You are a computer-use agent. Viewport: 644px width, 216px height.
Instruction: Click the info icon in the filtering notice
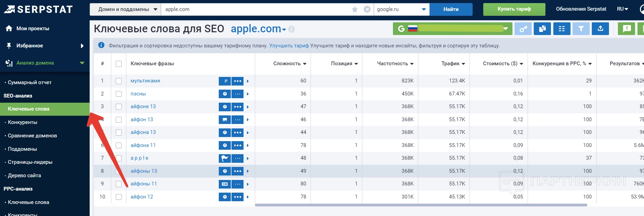101,45
